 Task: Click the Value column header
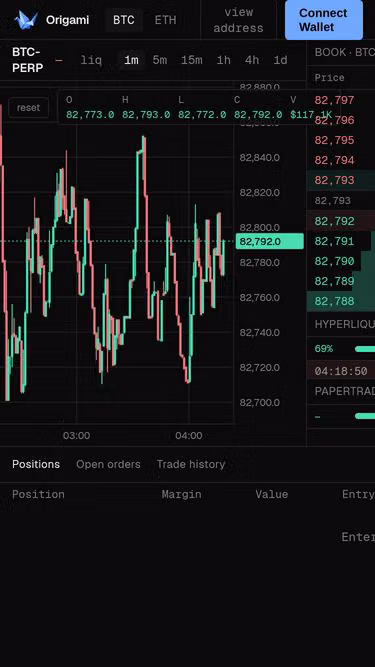click(272, 494)
